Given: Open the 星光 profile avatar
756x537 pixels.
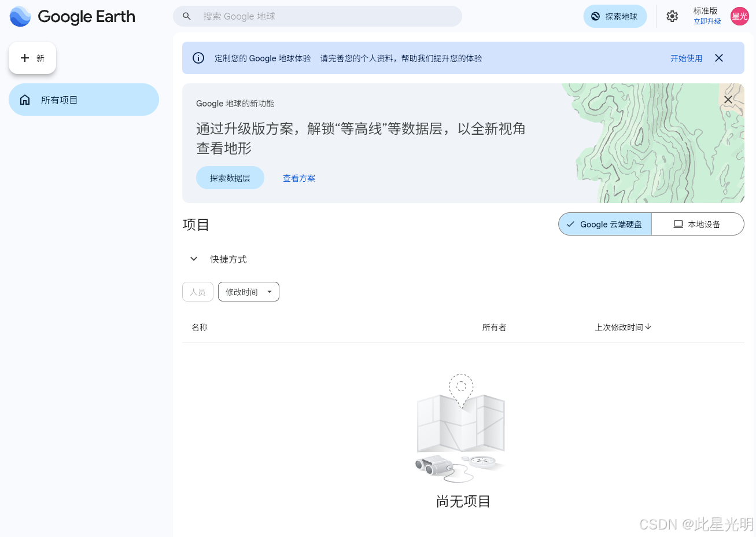Looking at the screenshot, I should tap(740, 16).
